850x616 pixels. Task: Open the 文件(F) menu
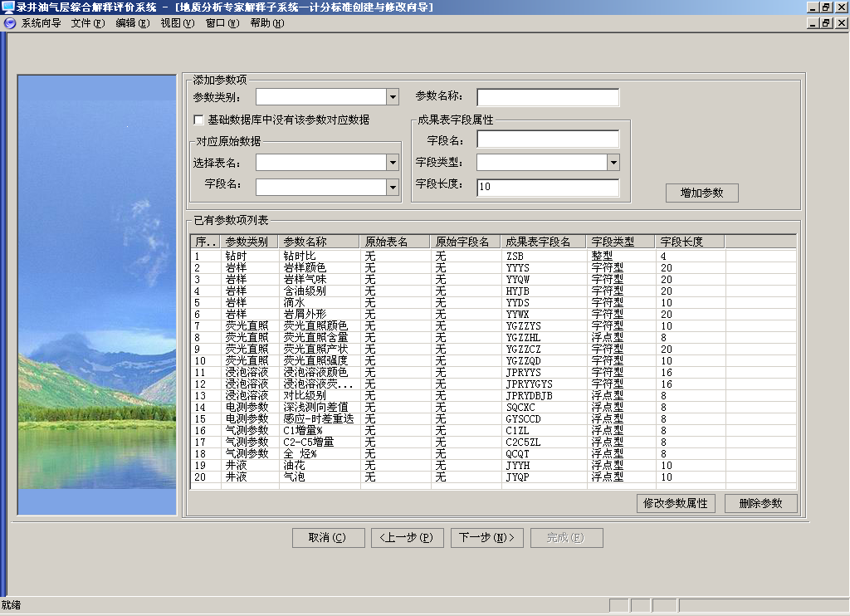coord(86,23)
